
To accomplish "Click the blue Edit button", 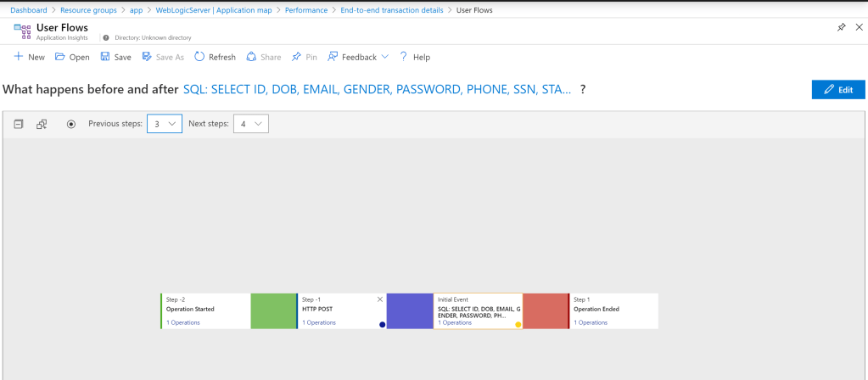I will click(x=837, y=90).
